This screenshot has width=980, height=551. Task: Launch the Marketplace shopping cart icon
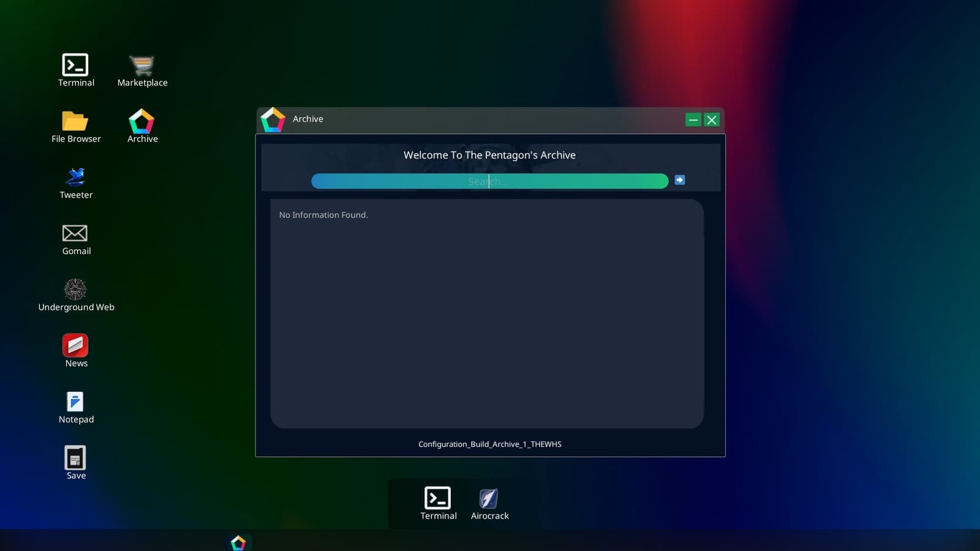click(141, 66)
